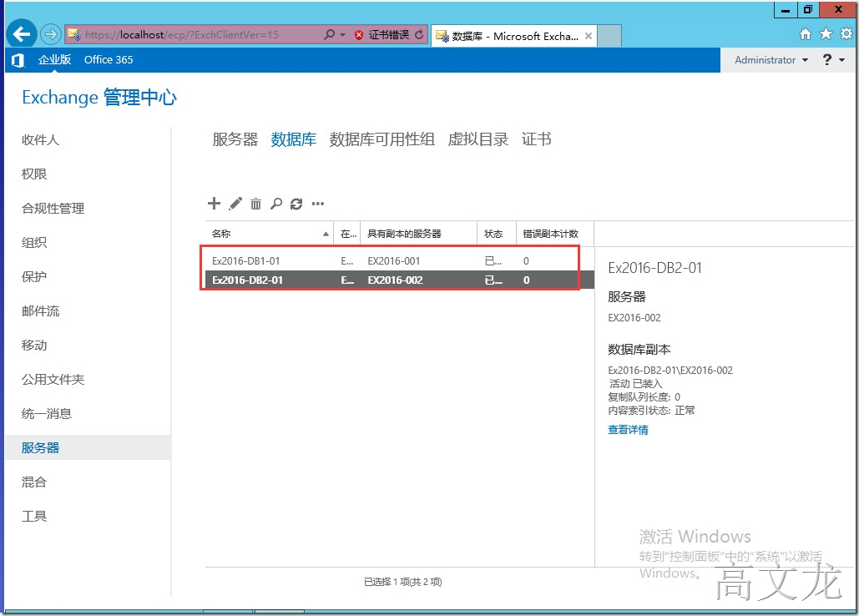
Task: Refresh the database list icon
Action: pos(296,204)
